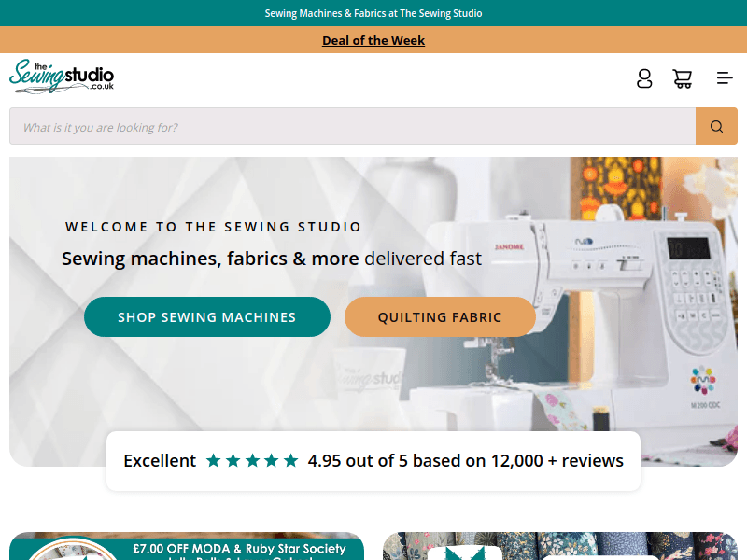Open the MODA Ruby Star Society offer banner

click(187, 546)
